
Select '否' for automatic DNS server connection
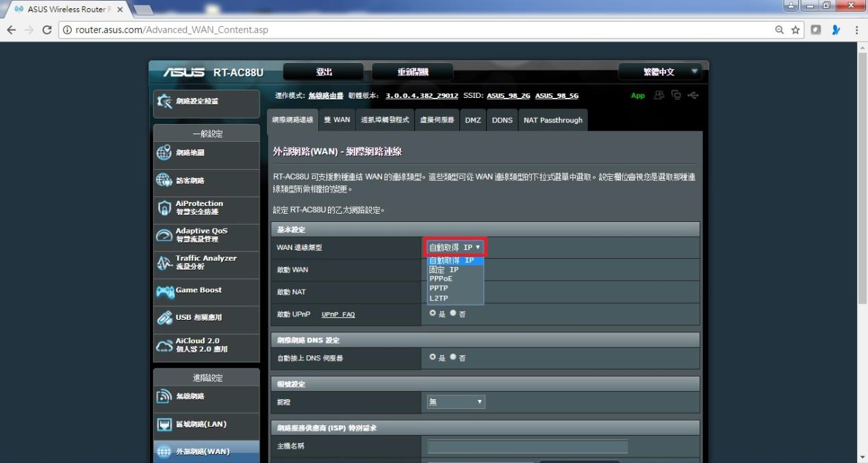(453, 357)
